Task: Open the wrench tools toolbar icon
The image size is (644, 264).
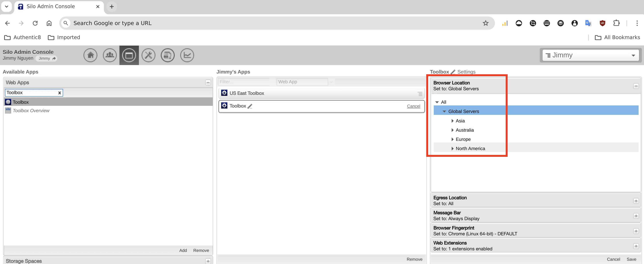Action: [148, 55]
